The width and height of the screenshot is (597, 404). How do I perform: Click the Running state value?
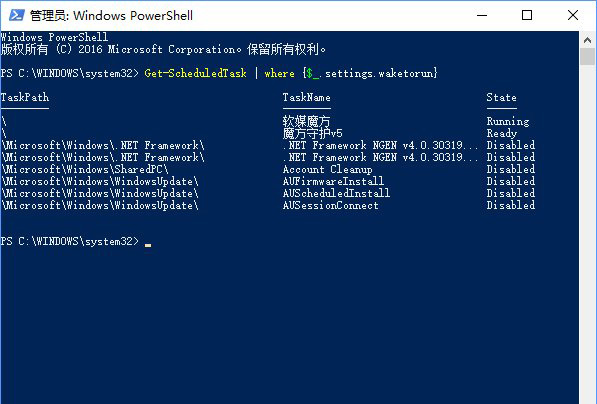pyautogui.click(x=508, y=121)
